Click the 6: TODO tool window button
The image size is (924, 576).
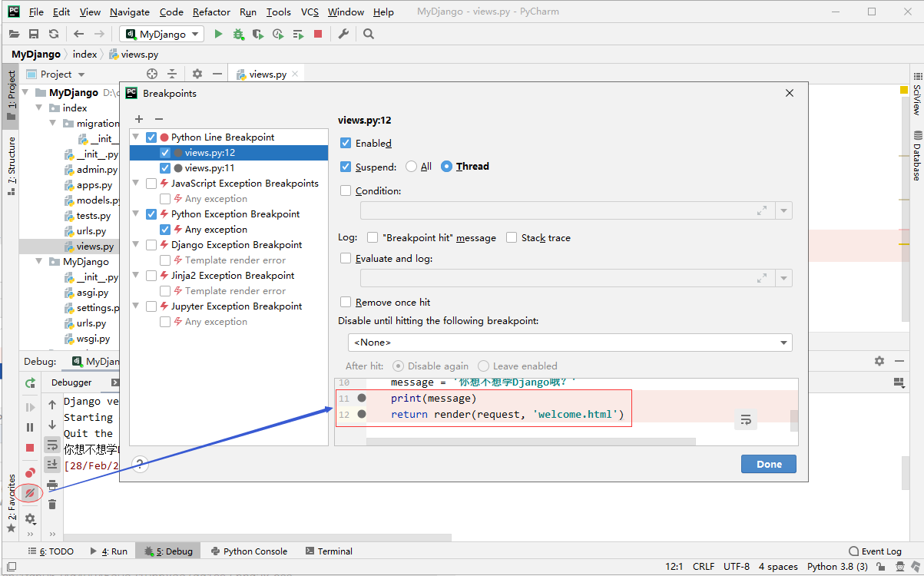51,551
